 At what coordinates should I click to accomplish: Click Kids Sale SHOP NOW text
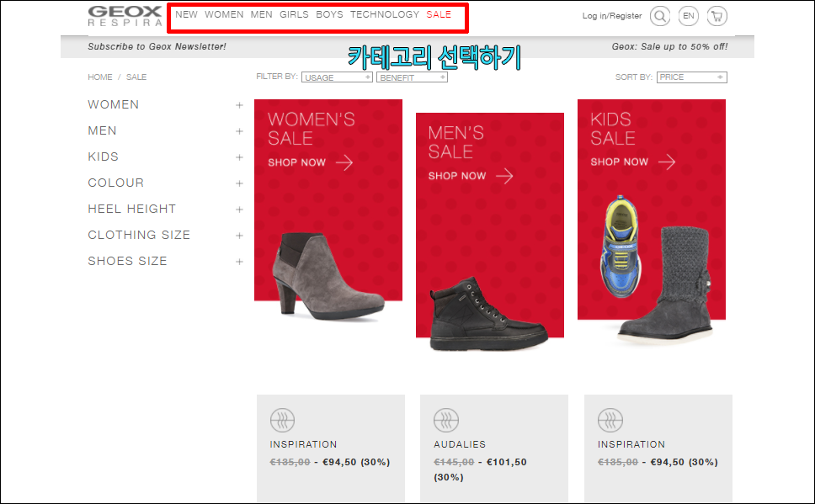(x=619, y=162)
